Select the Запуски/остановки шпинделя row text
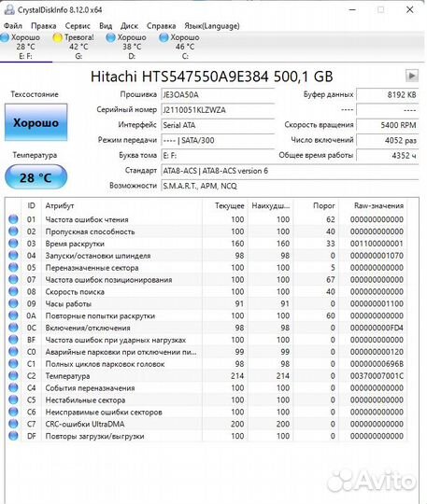 pos(98,256)
